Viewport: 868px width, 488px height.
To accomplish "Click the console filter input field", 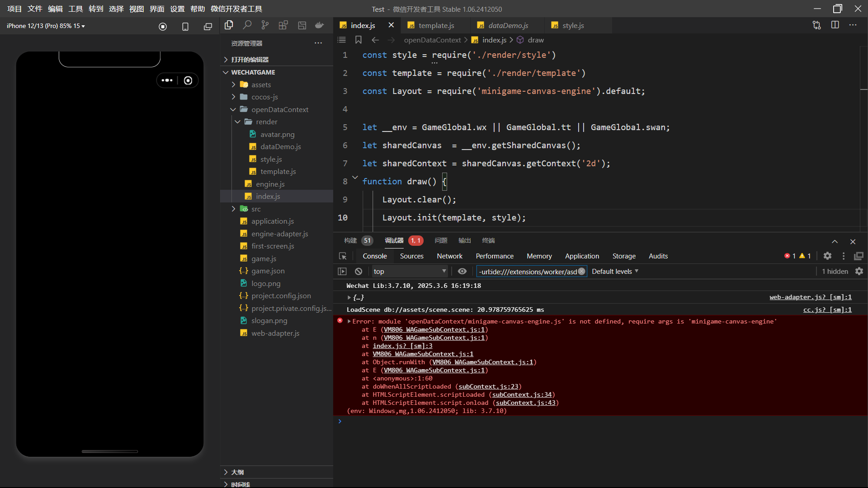I will (x=527, y=272).
